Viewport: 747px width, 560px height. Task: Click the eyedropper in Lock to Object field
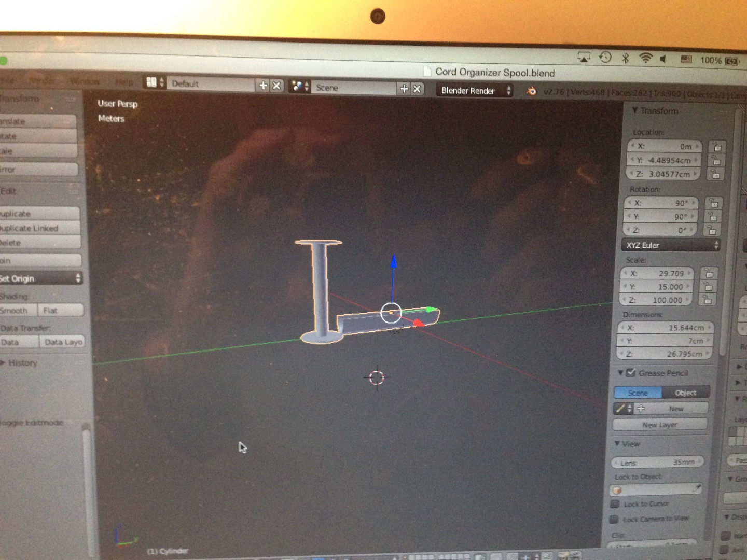[x=697, y=488]
